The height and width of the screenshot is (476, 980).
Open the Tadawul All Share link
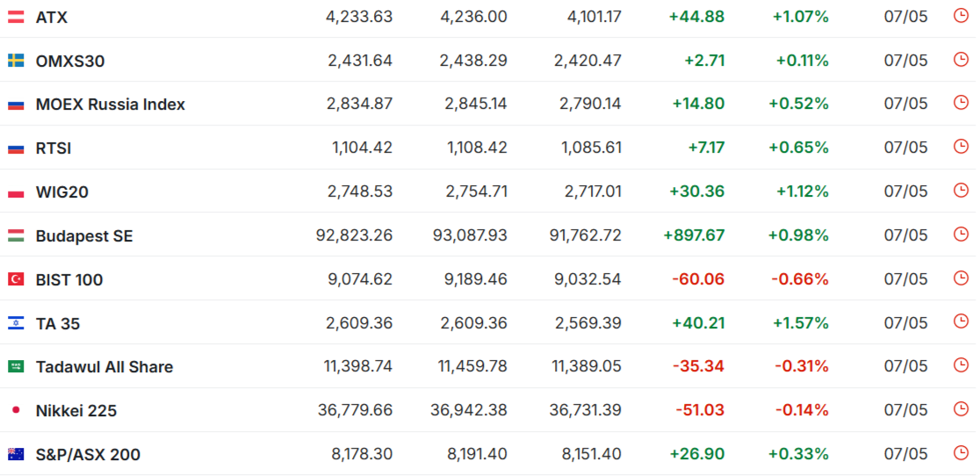[x=104, y=367]
